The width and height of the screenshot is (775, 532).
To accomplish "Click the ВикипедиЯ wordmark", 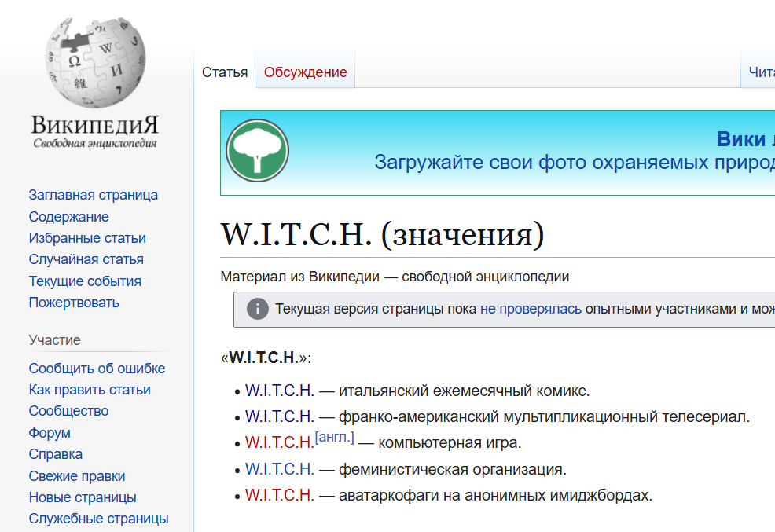I will click(95, 124).
